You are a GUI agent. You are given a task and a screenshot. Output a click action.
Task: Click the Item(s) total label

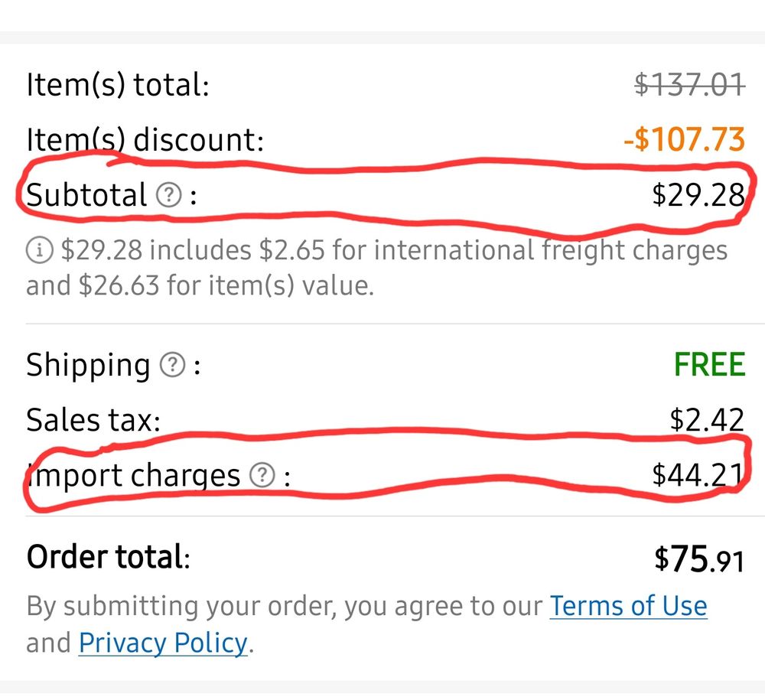pos(117,84)
